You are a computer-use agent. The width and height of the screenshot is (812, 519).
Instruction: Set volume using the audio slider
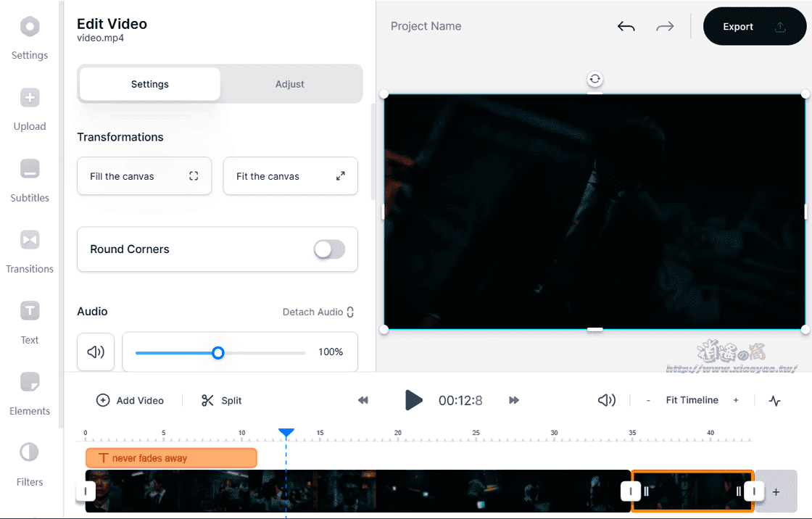218,352
